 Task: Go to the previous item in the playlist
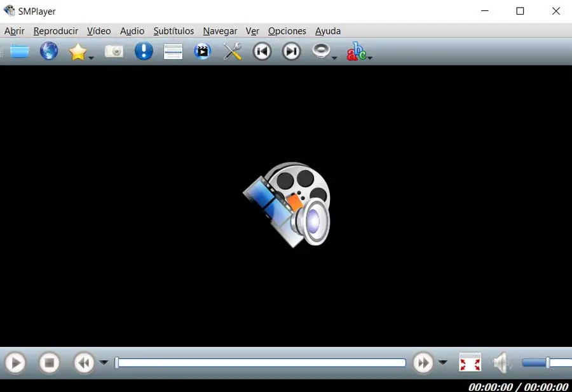(262, 51)
